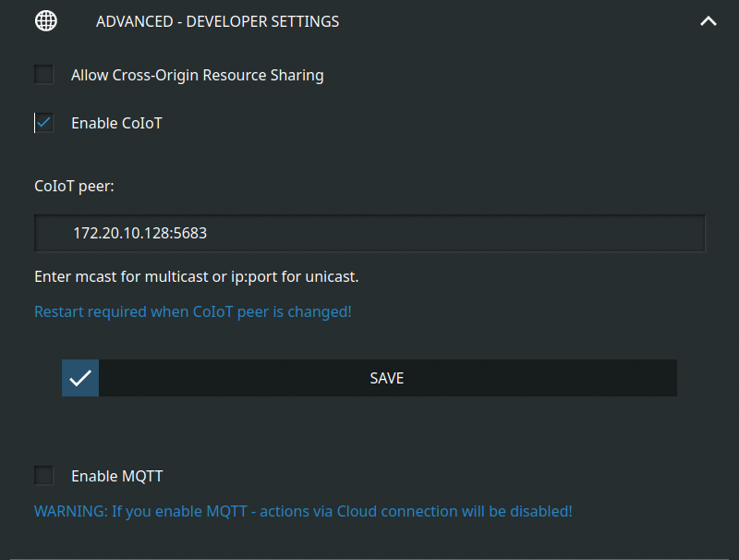Click the checkmark icon beside SAVE

(80, 378)
